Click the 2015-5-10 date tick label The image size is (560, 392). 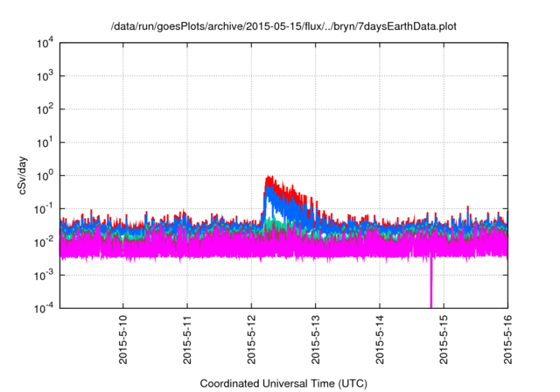(x=122, y=339)
